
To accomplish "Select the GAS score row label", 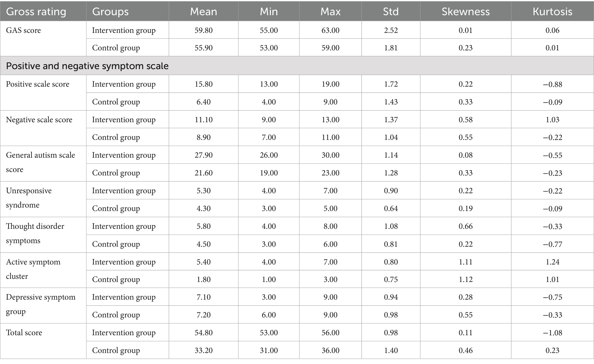I will pos(23,30).
